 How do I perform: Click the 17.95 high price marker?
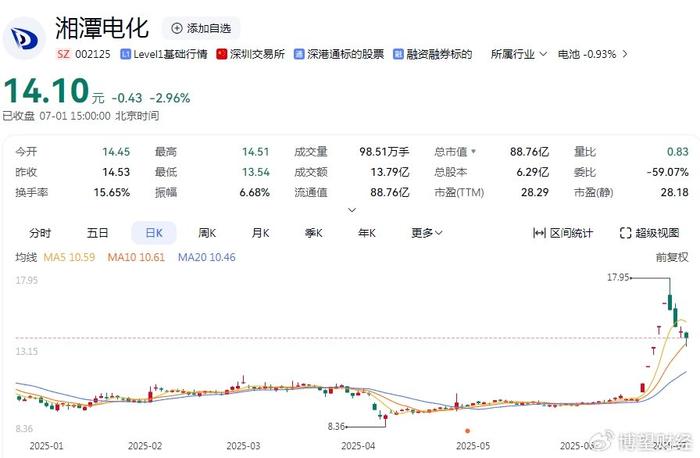[x=618, y=278]
